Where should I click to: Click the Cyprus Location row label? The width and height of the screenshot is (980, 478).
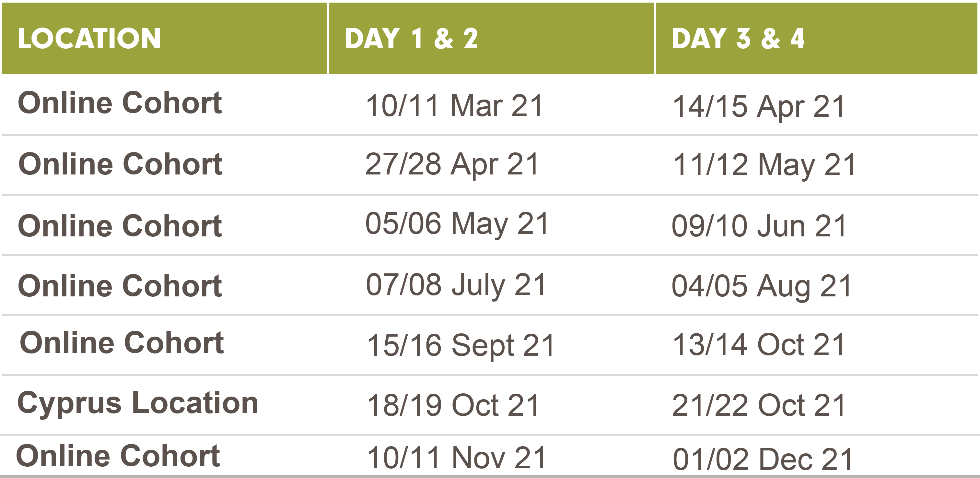[x=138, y=403]
